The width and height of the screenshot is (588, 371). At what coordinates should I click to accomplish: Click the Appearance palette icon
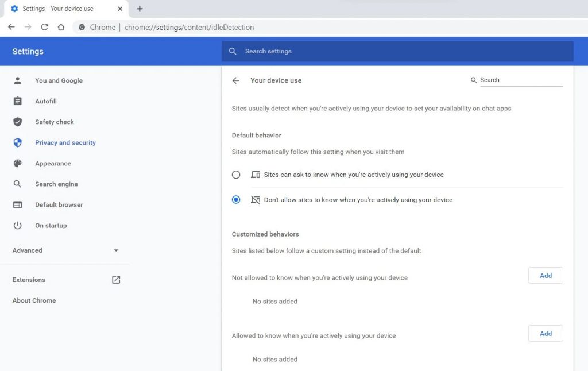coord(17,163)
